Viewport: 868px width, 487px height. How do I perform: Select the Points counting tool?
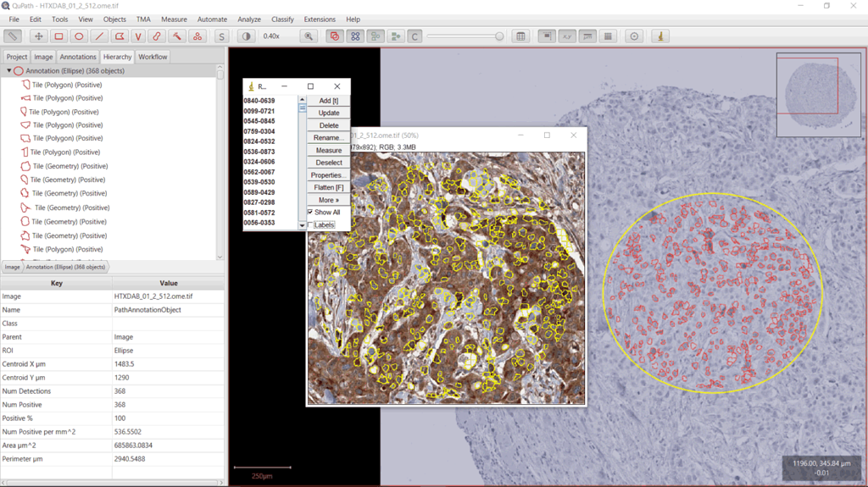197,36
